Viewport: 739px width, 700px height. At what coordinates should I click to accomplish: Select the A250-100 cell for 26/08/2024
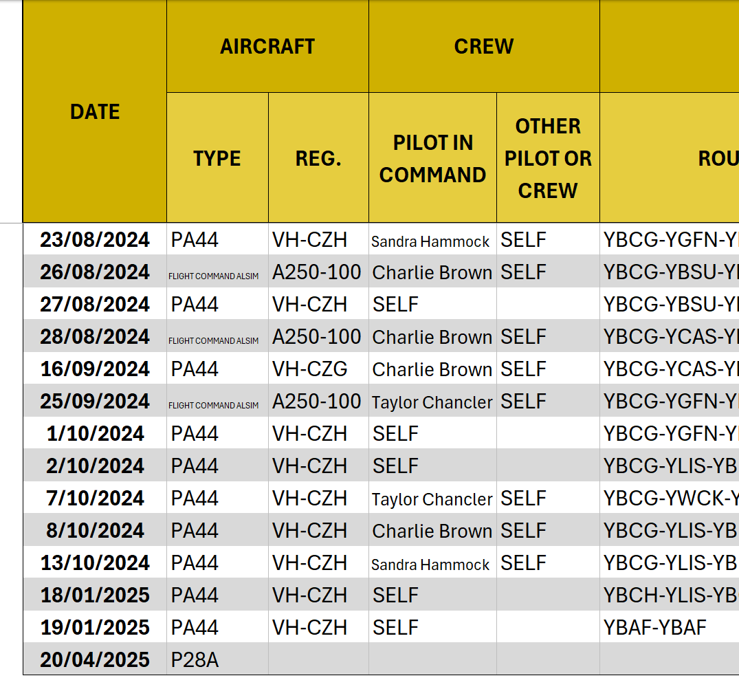point(317,272)
